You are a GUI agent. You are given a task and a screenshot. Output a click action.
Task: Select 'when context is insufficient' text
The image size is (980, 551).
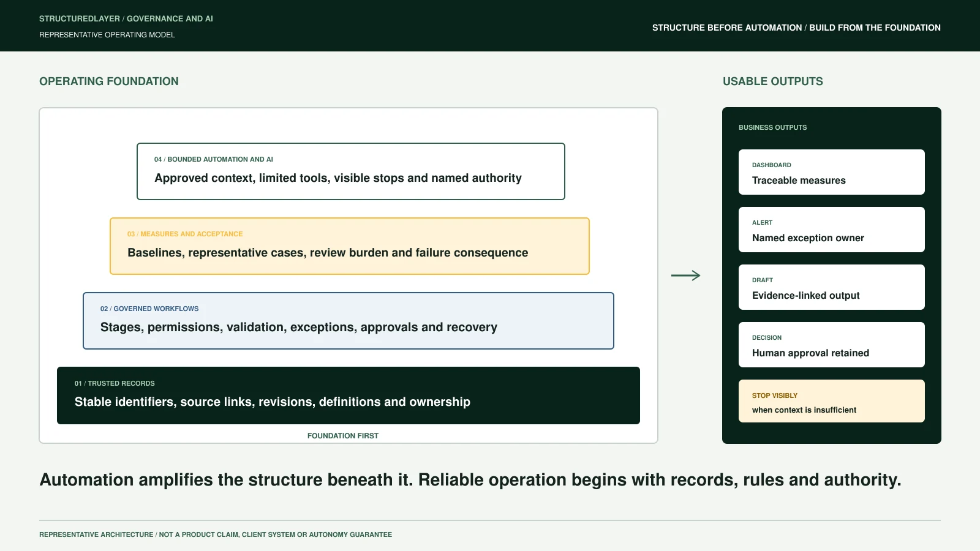[x=804, y=410]
